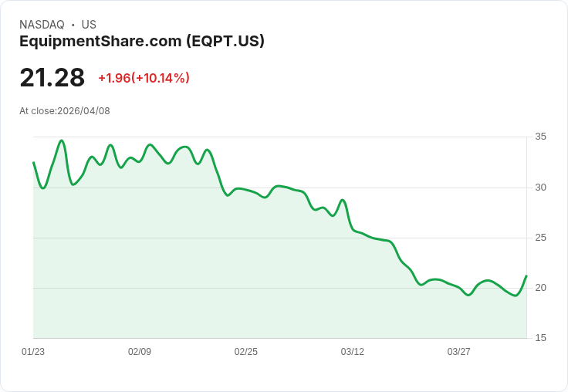Click the 03/12 date axis label

352,351
